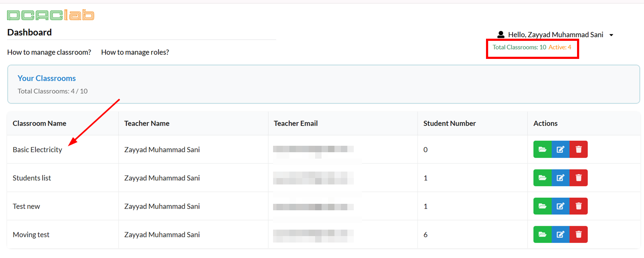Open the Basic Electricity classroom folder icon

coord(542,149)
